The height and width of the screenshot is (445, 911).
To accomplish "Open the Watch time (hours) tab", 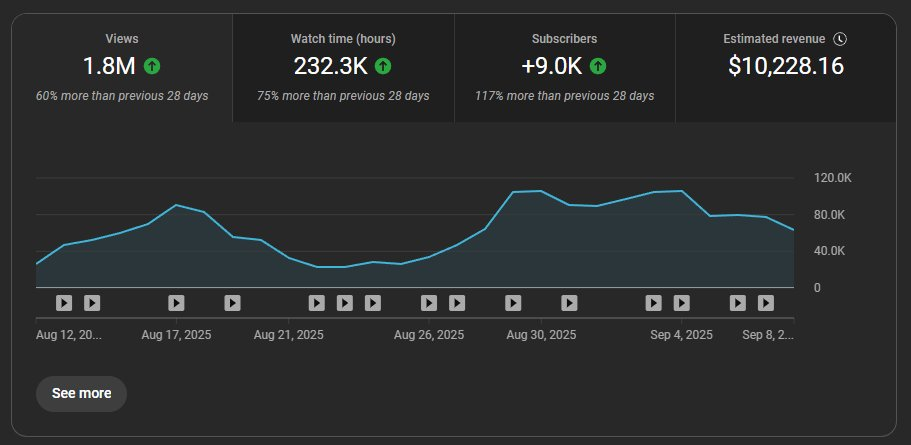I will coord(343,68).
